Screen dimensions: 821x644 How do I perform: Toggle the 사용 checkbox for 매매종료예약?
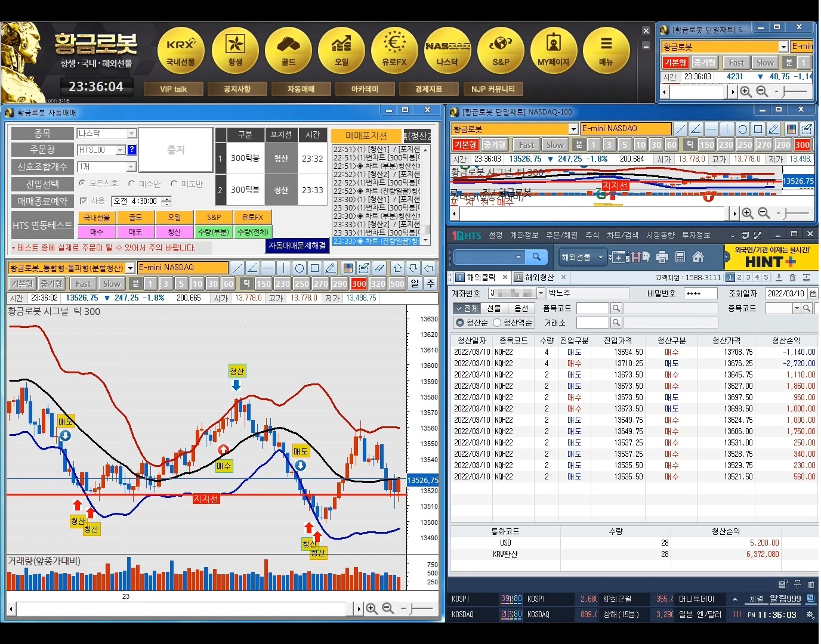click(83, 201)
